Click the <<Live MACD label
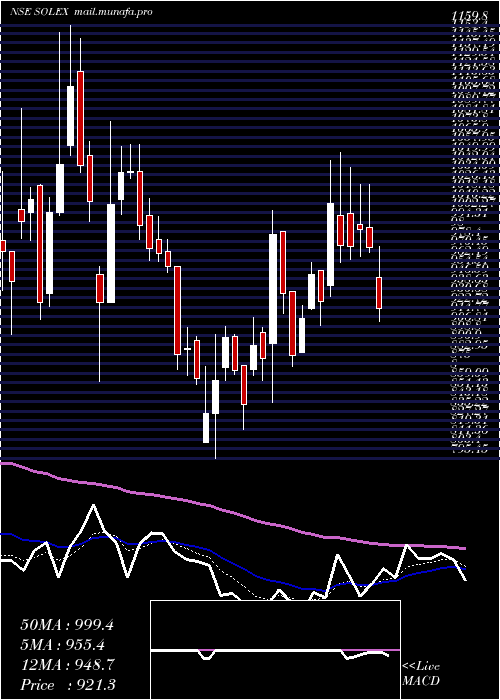The height and width of the screenshot is (700, 500). point(421,674)
